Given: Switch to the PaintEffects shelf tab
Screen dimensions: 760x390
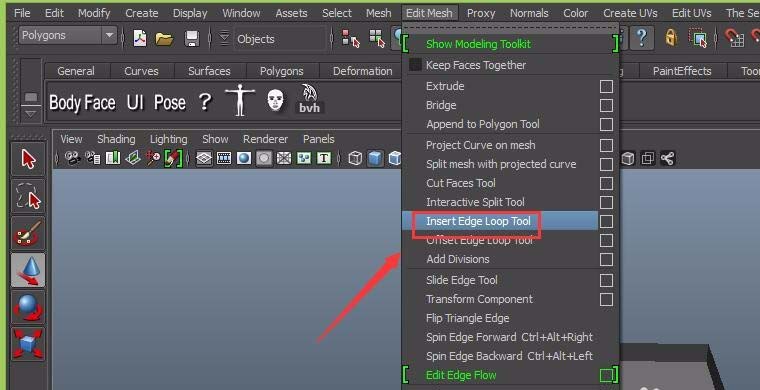Looking at the screenshot, I should [682, 71].
